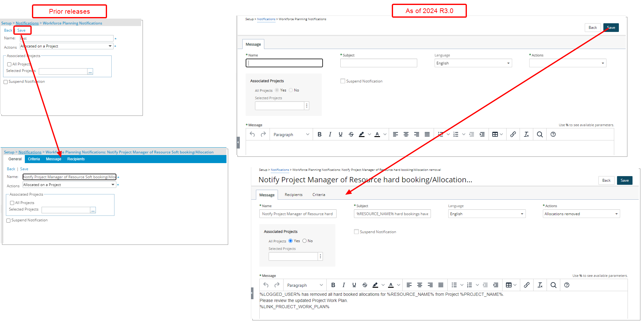
Task: Open the Paragraph style dropdown in the hard booking editor
Action: coord(305,285)
